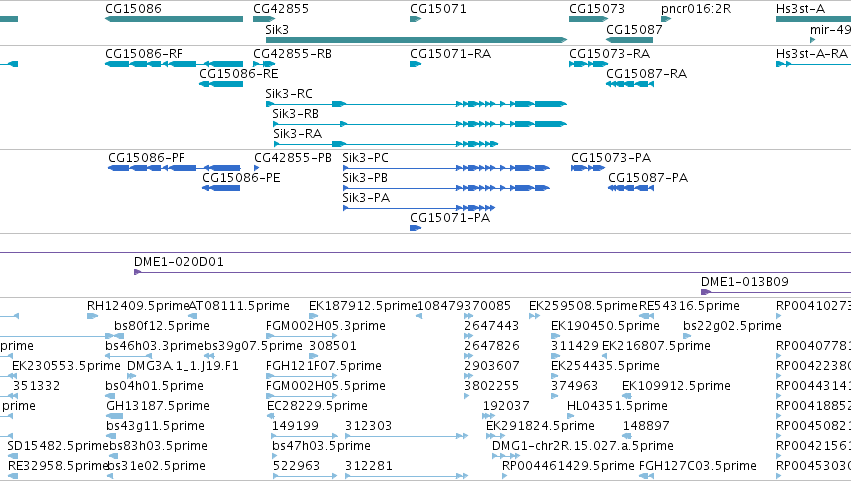Viewport: 851px width, 481px height.
Task: Select the CG15086-PE protein feature
Action: point(221,188)
